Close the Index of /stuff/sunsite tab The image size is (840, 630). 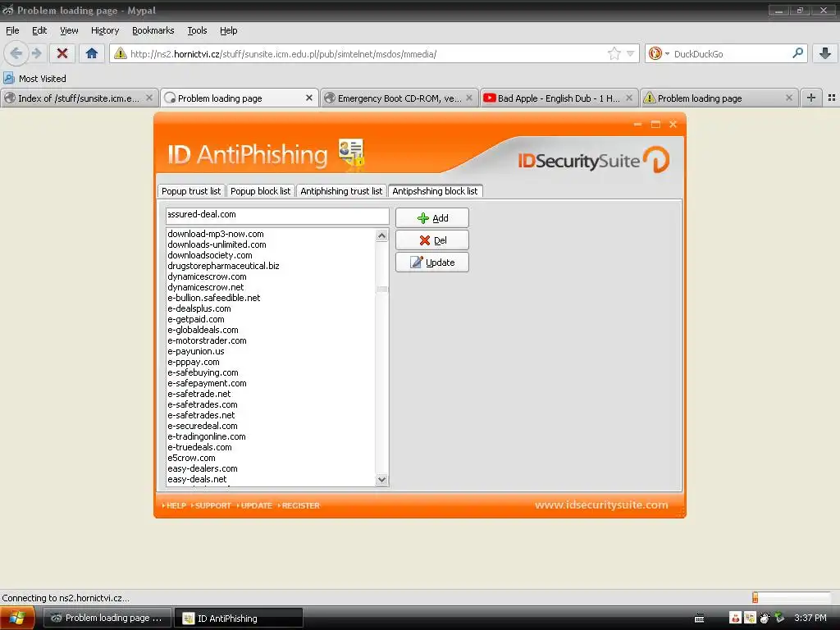pyautogui.click(x=149, y=98)
